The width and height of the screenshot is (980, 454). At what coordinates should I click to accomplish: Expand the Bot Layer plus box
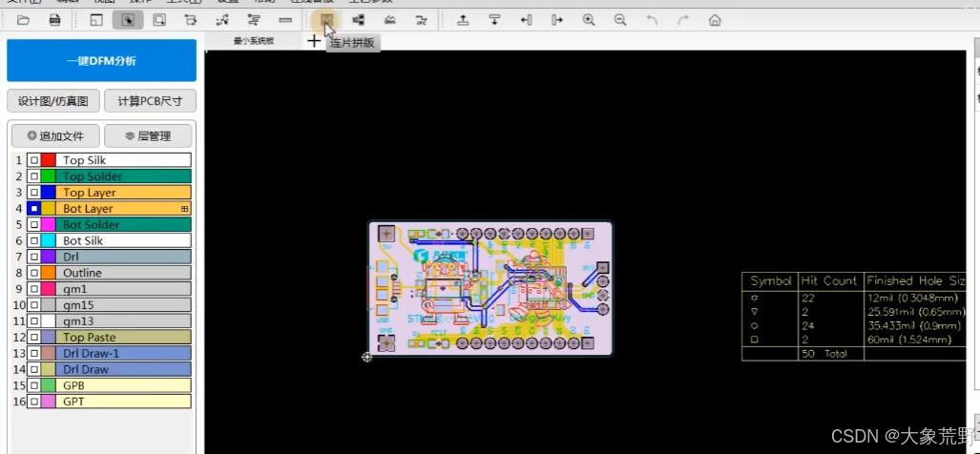[184, 209]
